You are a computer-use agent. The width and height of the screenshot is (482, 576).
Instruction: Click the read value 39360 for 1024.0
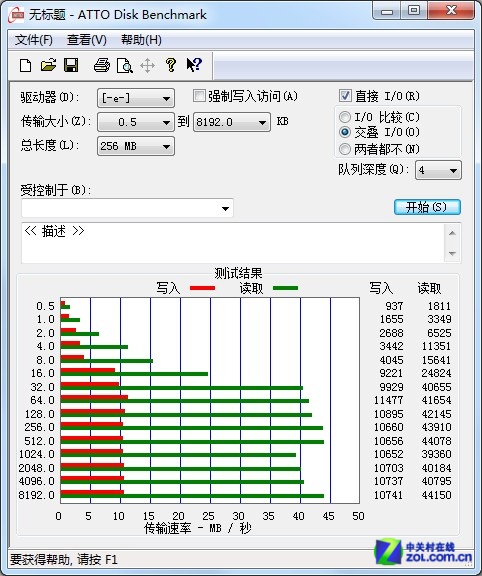(x=436, y=454)
